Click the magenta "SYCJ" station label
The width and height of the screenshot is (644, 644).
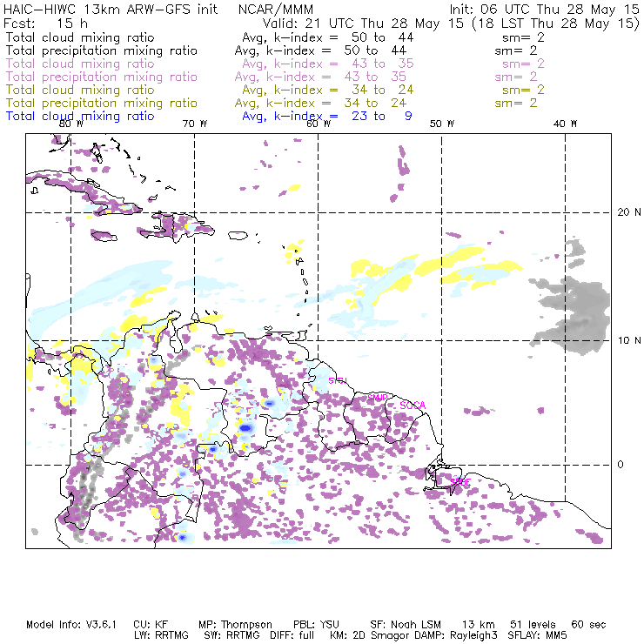click(x=338, y=380)
